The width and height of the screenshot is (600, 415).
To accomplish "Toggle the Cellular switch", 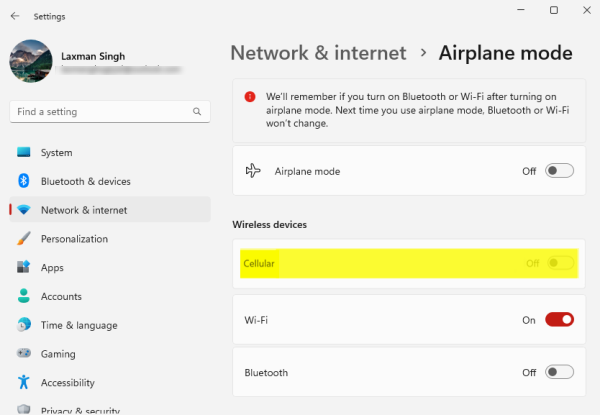I will [559, 263].
